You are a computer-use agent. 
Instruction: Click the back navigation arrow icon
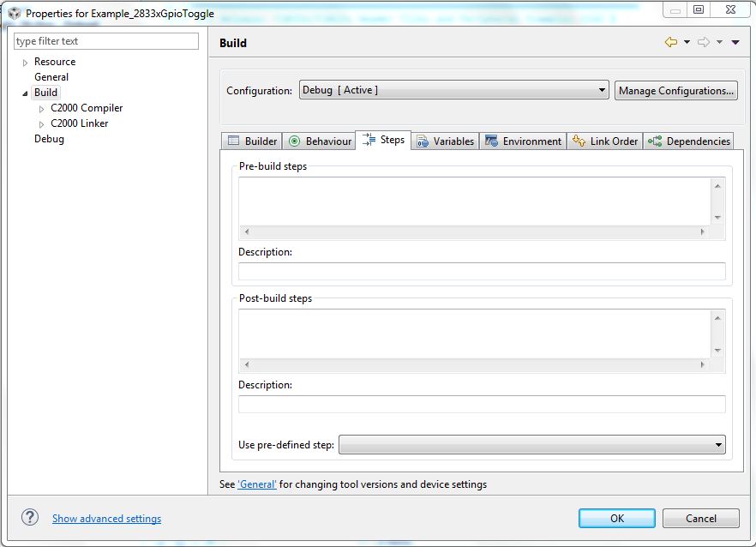(670, 43)
